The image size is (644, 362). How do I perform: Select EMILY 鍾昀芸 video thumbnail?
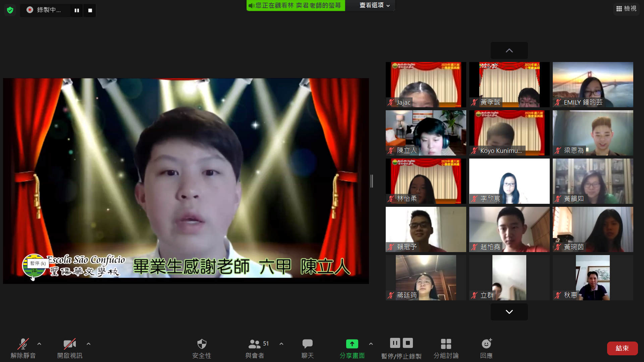pyautogui.click(x=593, y=84)
